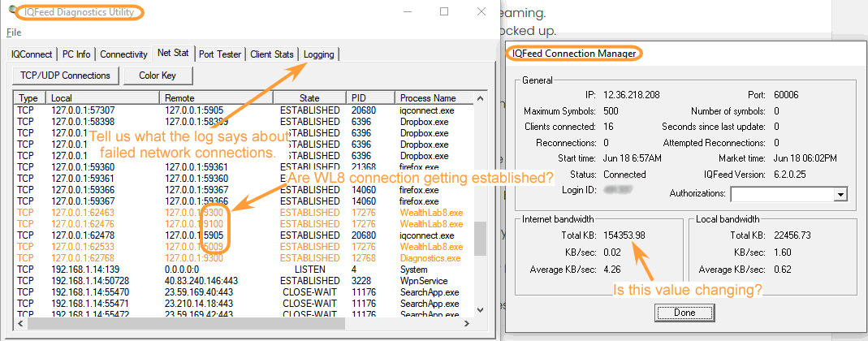Select the row with local 127.0.0.1:59360

[x=244, y=167]
